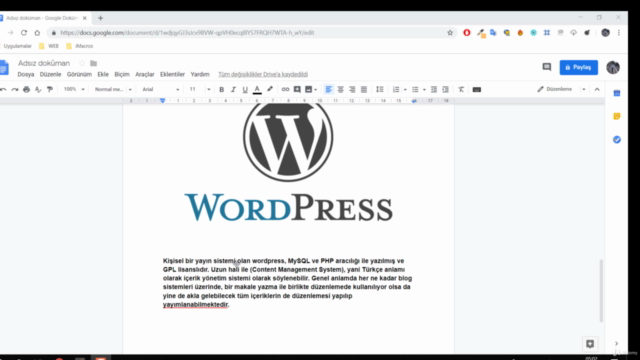Viewport: 640px width, 360px height.
Task: Run spelling and grammar check icon
Action: tap(38, 89)
